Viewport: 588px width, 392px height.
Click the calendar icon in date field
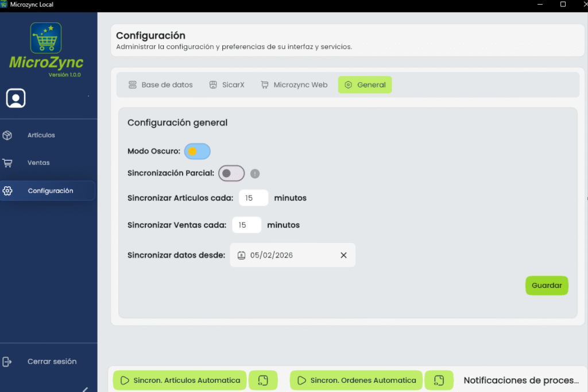(x=242, y=255)
